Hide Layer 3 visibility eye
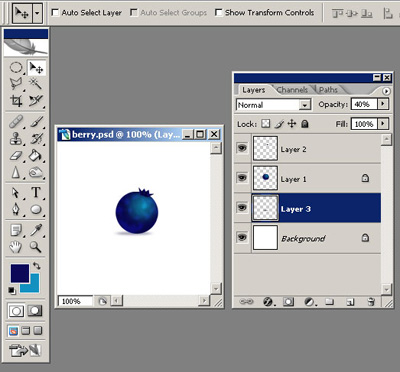The width and height of the screenshot is (400, 372). pyautogui.click(x=242, y=207)
